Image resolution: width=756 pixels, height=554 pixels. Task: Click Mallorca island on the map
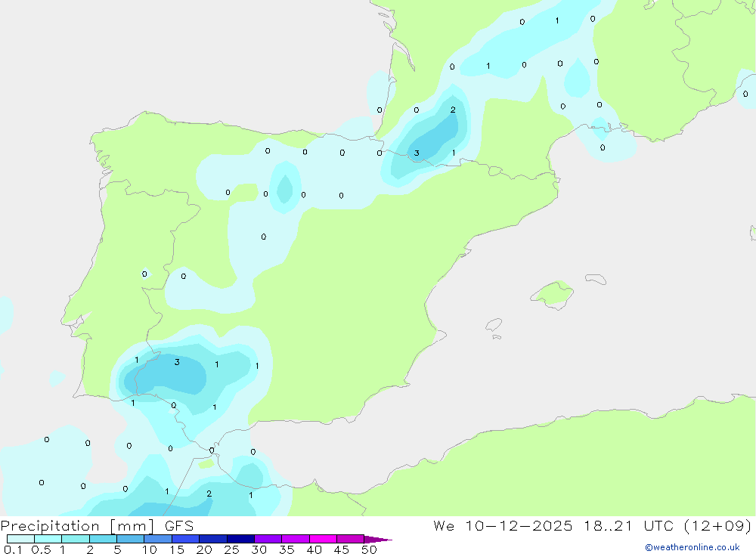click(552, 294)
